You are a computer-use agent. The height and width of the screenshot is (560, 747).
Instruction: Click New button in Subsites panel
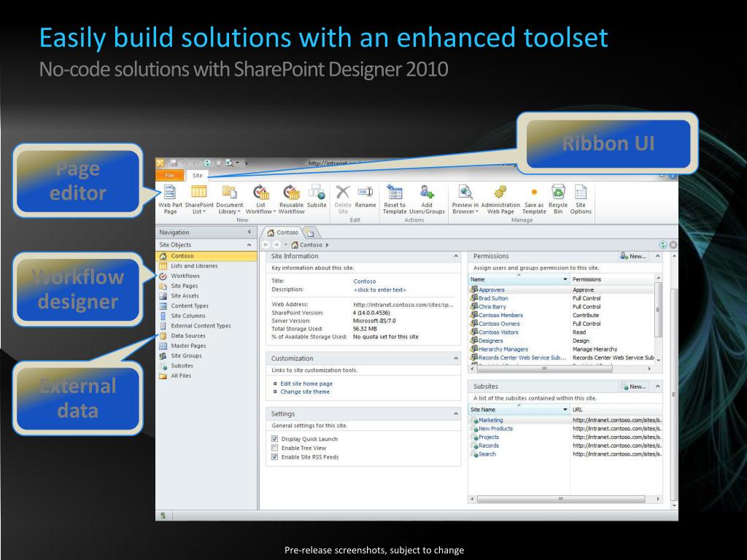(633, 386)
